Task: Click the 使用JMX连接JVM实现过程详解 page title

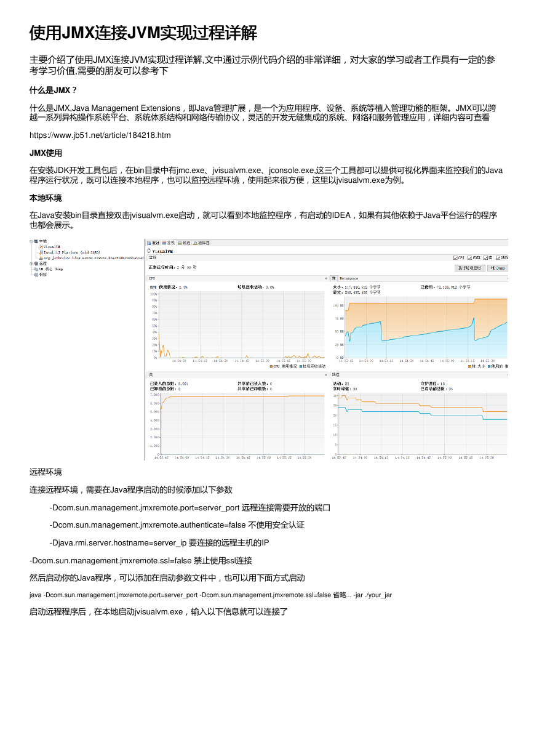Action: [x=143, y=33]
